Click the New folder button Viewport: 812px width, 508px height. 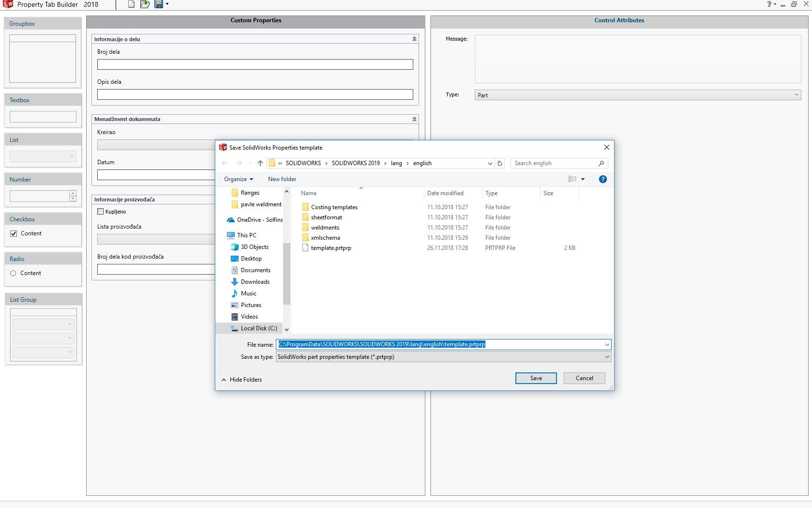point(282,179)
